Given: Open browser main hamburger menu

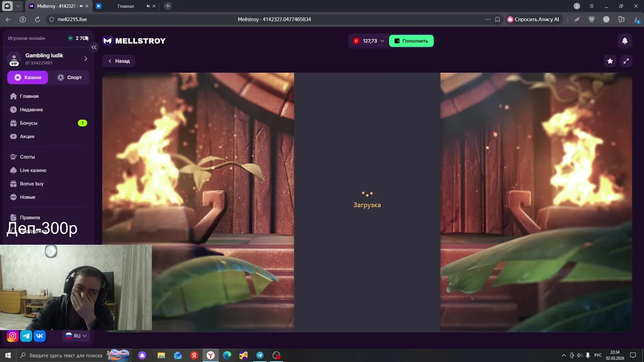Looking at the screenshot, I should 592,6.
